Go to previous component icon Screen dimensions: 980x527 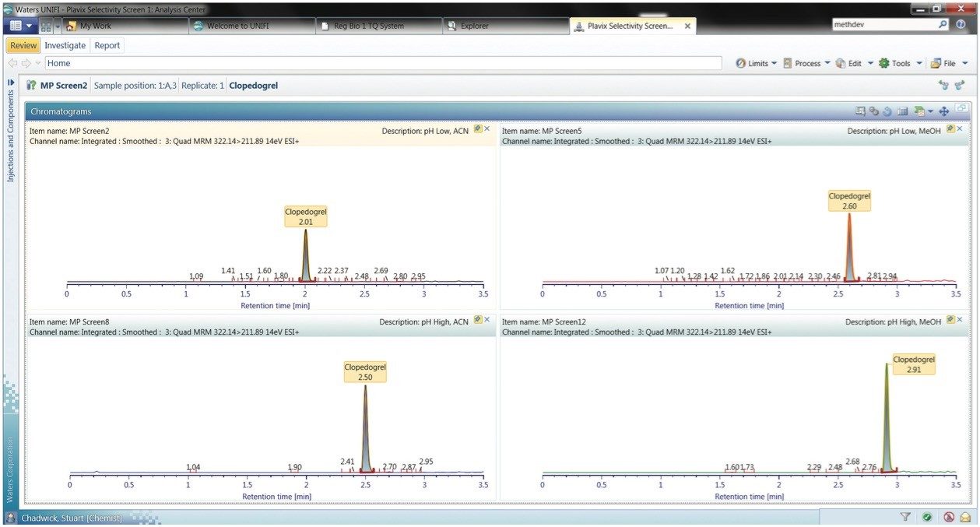pos(944,86)
